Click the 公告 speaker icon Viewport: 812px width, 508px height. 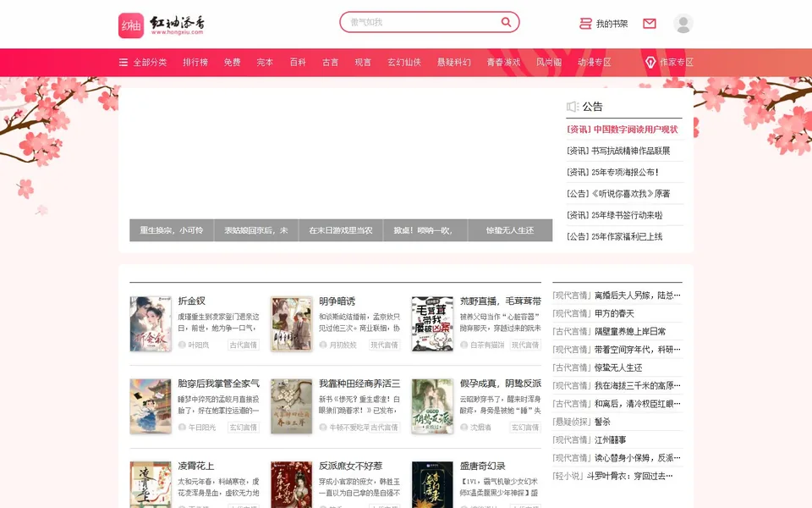pos(573,107)
